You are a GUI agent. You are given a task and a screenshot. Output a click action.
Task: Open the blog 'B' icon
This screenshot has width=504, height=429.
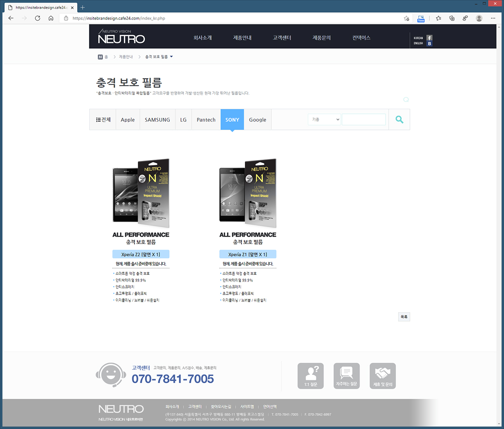(x=429, y=44)
